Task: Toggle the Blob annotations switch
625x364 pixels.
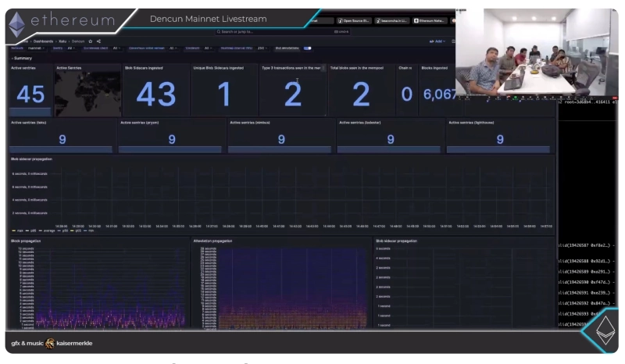Action: [x=307, y=48]
